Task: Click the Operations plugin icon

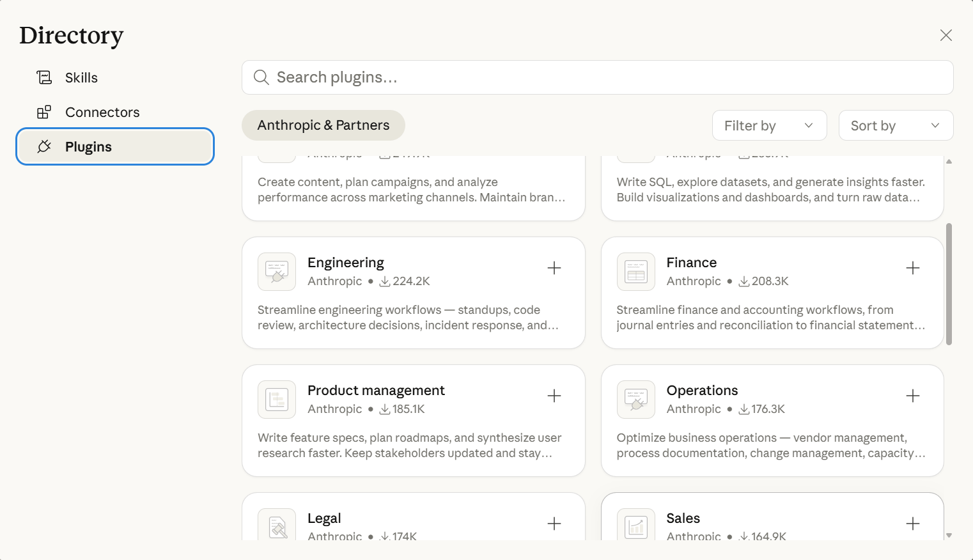Action: [x=636, y=400]
